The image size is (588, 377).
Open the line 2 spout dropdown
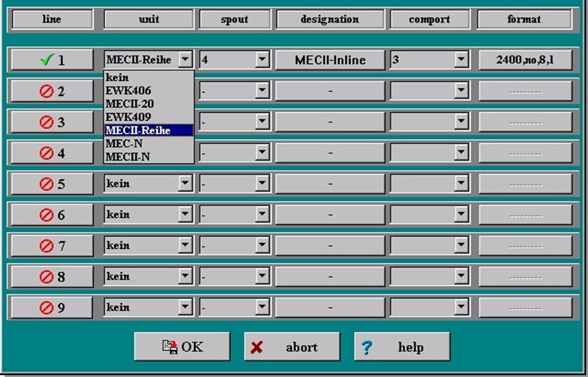pyautogui.click(x=262, y=90)
